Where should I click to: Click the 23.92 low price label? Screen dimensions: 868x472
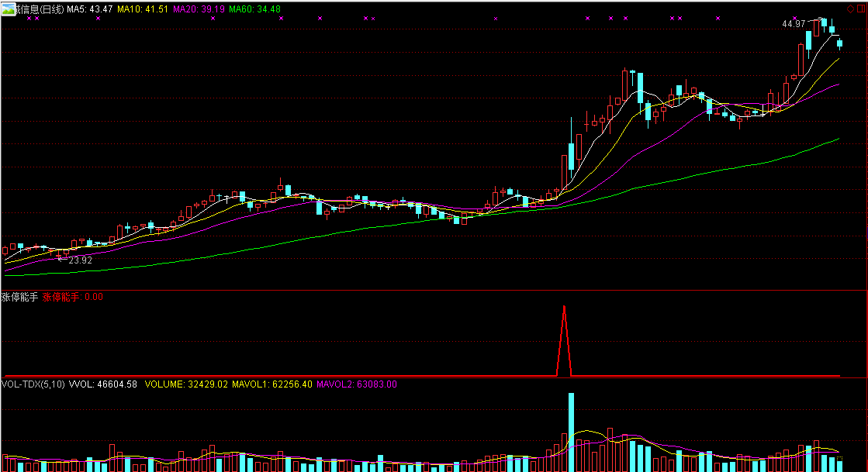(x=80, y=260)
